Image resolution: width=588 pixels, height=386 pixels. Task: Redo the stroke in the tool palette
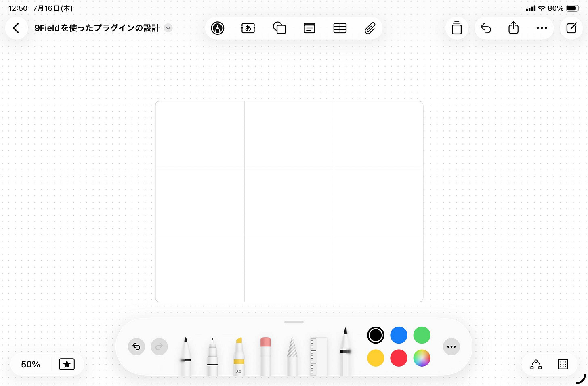click(x=159, y=347)
